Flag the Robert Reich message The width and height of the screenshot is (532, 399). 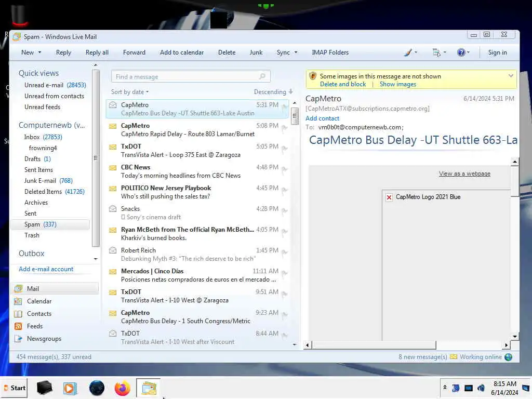pos(285,252)
